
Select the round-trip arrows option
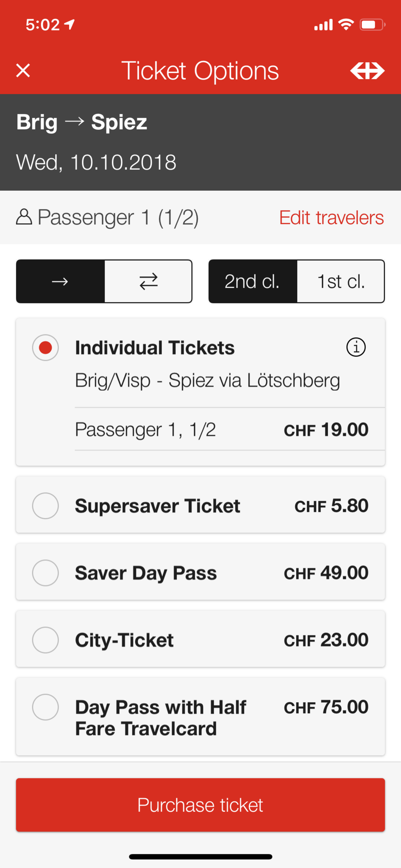click(x=148, y=281)
